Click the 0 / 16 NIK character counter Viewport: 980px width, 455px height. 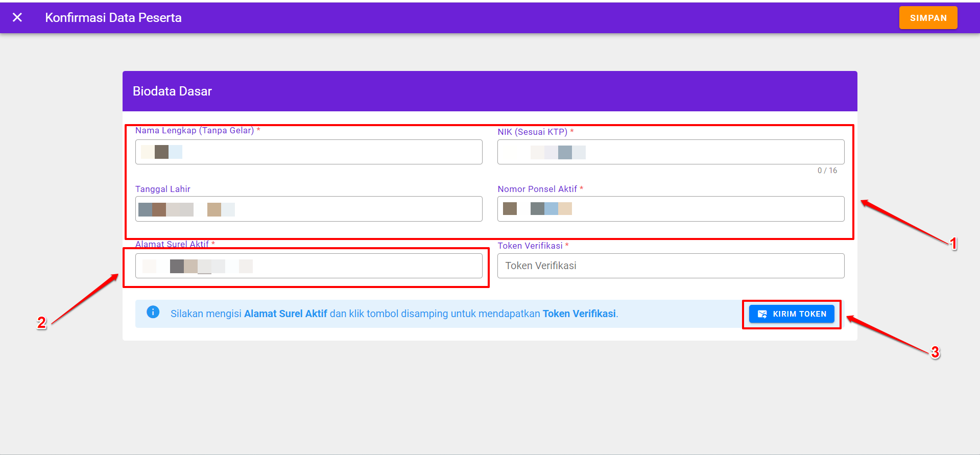[x=827, y=171]
